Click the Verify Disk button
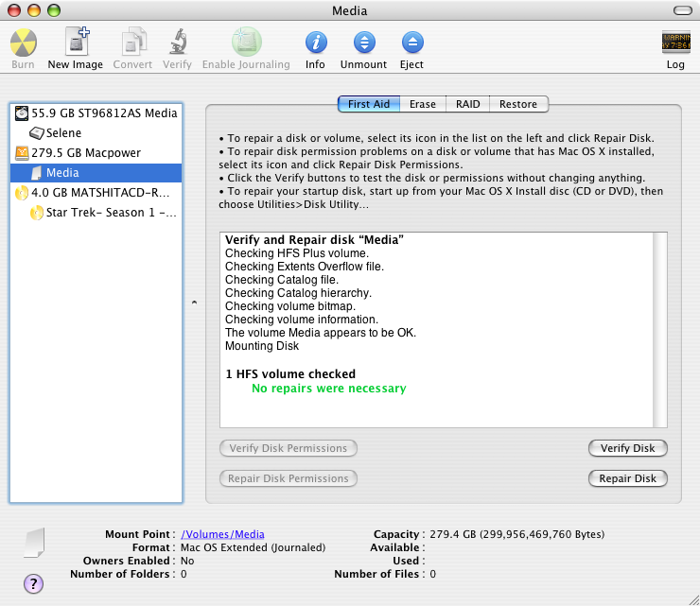Viewport: 700px width, 606px height. [628, 448]
